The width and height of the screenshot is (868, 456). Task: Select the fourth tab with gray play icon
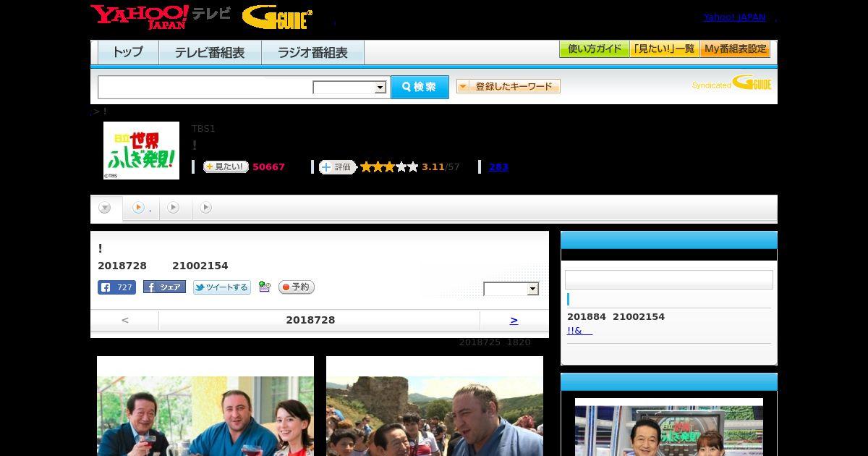[x=205, y=208]
